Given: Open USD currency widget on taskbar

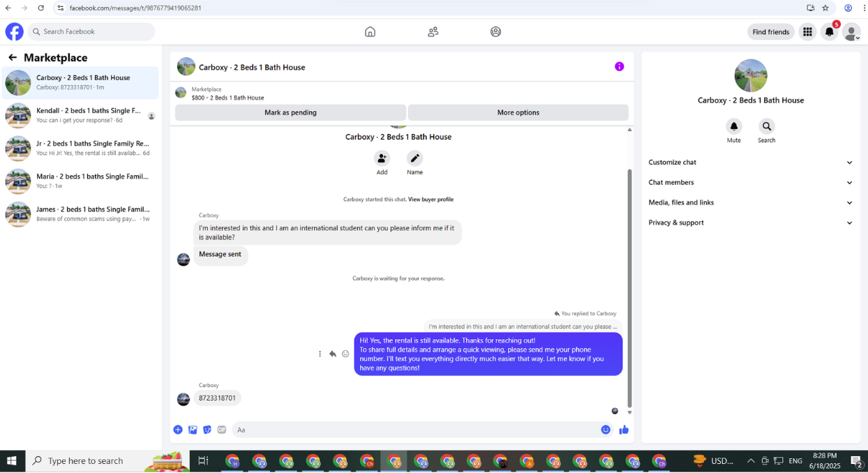Looking at the screenshot, I should tap(713, 460).
